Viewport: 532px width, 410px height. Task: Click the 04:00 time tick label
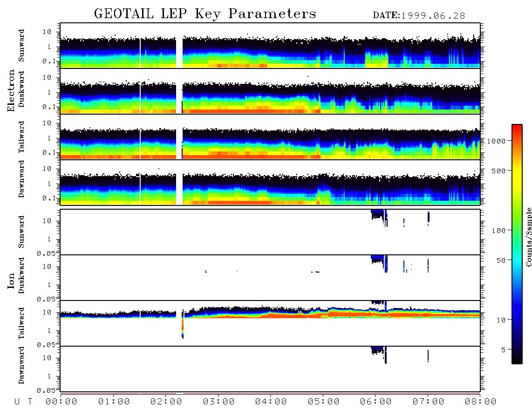click(x=271, y=402)
